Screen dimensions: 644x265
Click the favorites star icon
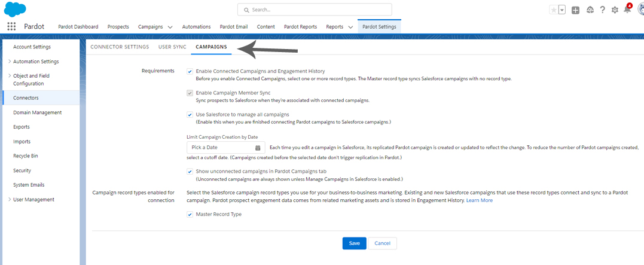click(x=554, y=10)
